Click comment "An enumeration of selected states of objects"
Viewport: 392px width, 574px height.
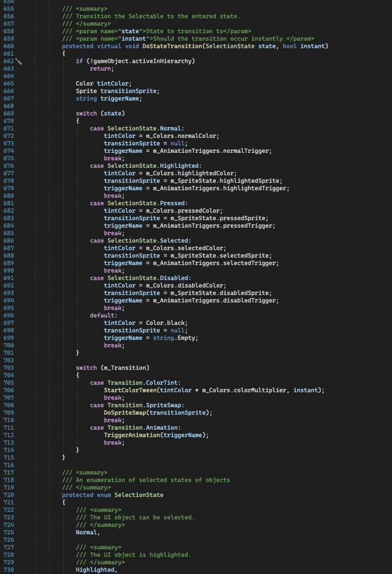coord(153,480)
